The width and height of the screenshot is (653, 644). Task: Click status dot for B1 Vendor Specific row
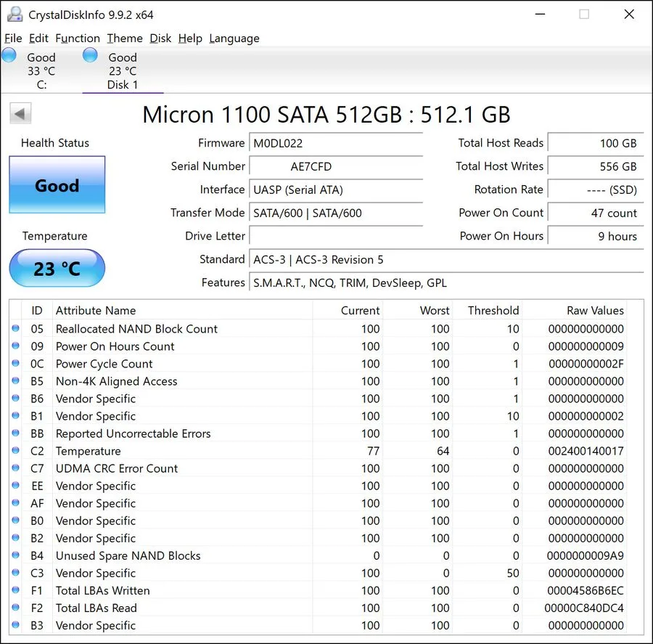point(16,416)
